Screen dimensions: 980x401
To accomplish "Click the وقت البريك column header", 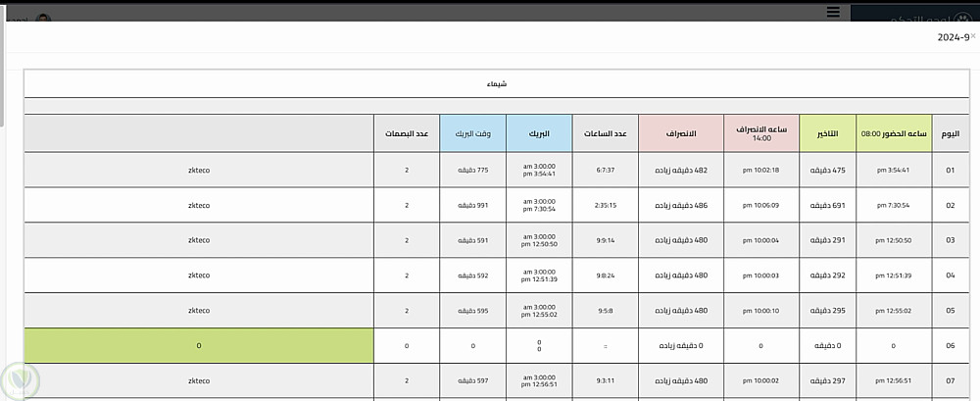I will tap(472, 133).
